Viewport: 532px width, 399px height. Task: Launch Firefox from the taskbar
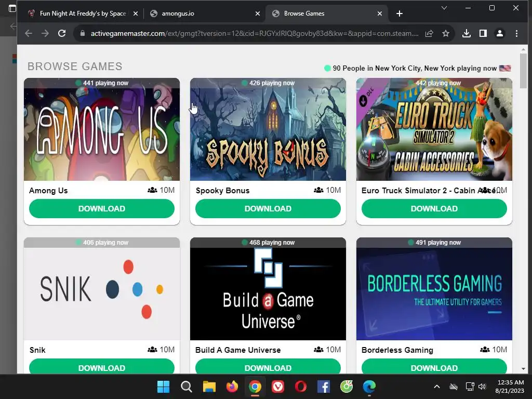click(232, 387)
